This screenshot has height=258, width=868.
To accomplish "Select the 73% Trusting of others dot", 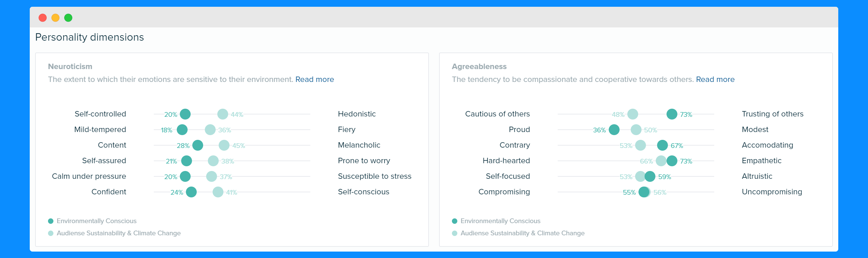I will click(x=672, y=114).
